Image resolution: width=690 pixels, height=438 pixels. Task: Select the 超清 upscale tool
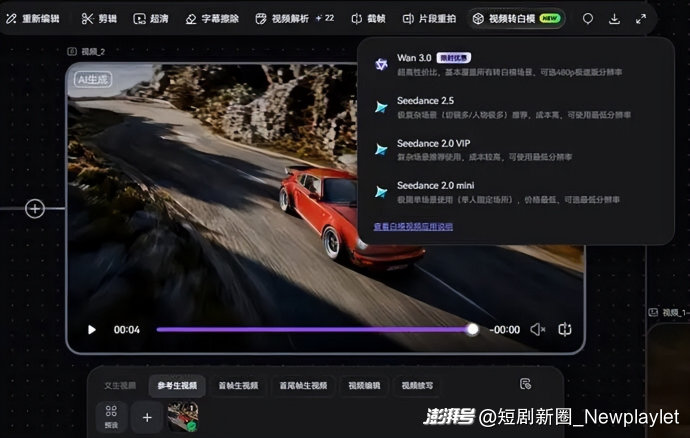pyautogui.click(x=150, y=18)
